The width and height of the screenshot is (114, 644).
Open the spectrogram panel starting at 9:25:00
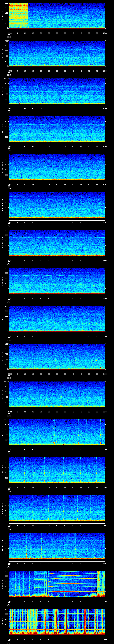57,432
